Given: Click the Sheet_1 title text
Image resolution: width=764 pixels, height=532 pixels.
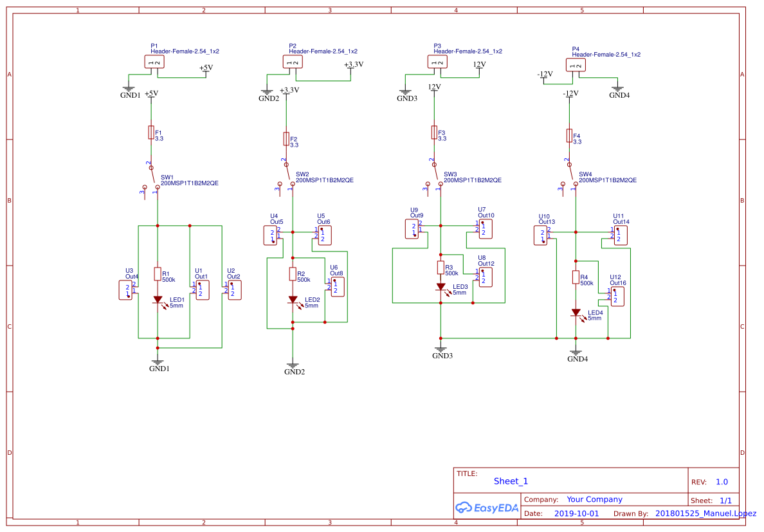Looking at the screenshot, I should 510,481.
